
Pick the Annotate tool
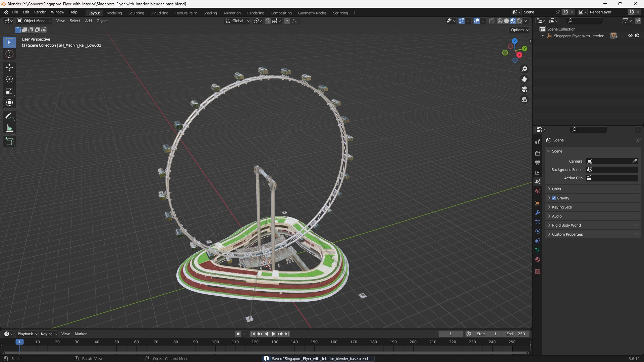(9, 116)
